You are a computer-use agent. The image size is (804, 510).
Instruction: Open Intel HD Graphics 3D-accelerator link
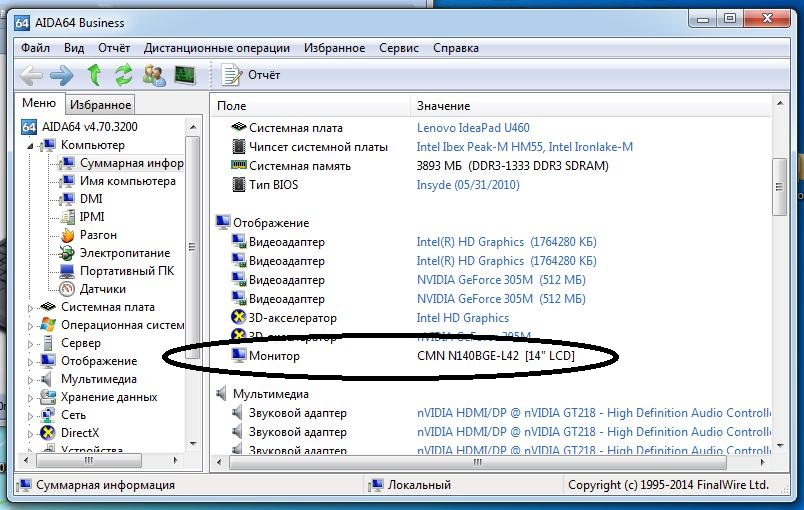463,318
